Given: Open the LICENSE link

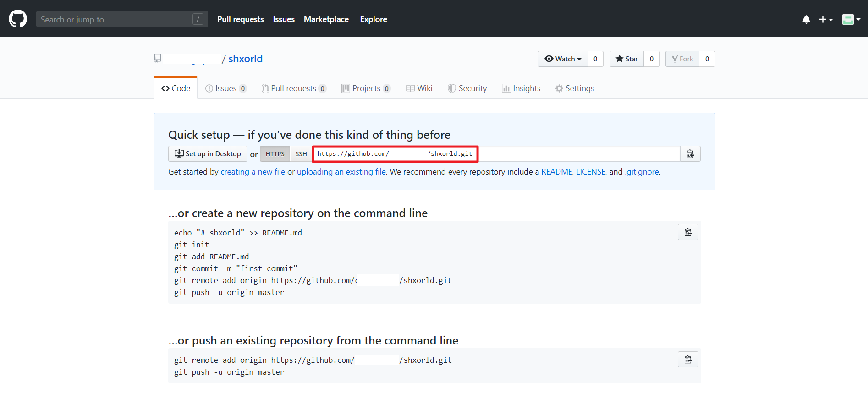Looking at the screenshot, I should click(591, 172).
